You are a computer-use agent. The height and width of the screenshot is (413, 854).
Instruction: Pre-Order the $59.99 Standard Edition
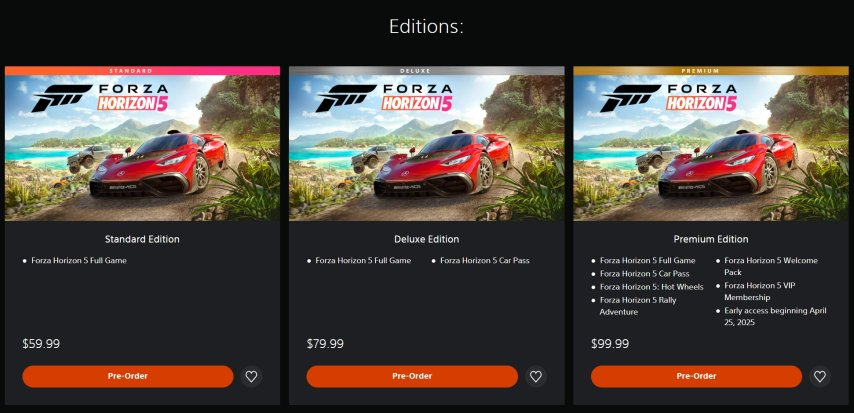(128, 376)
